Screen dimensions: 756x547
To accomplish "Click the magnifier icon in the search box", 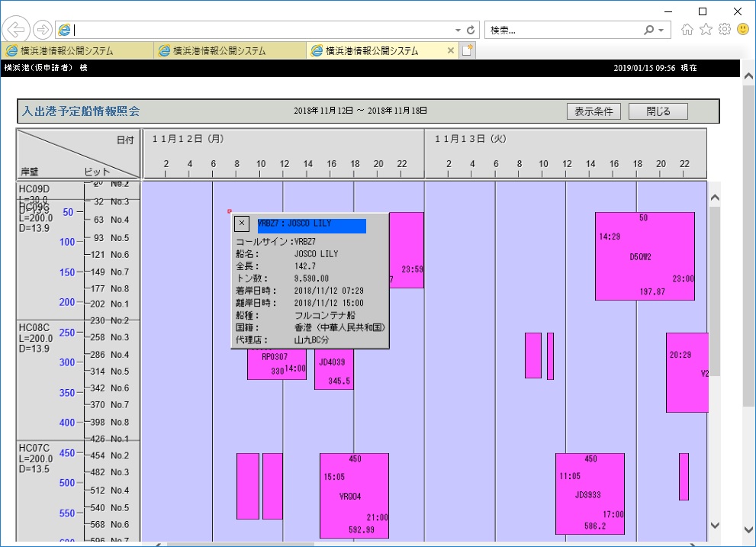I will click(649, 30).
